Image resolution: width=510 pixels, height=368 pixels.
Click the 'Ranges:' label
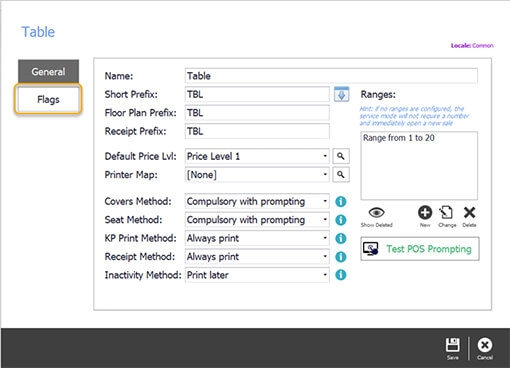378,95
